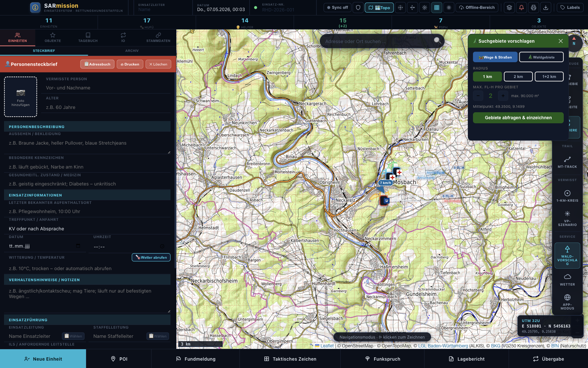Click the solid sun brightness icon

pos(424,7)
